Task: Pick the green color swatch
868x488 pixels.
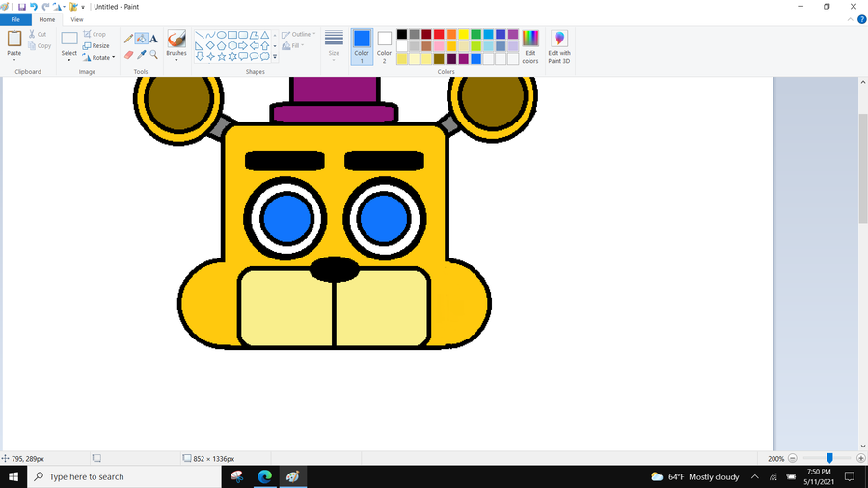Action: click(x=476, y=35)
